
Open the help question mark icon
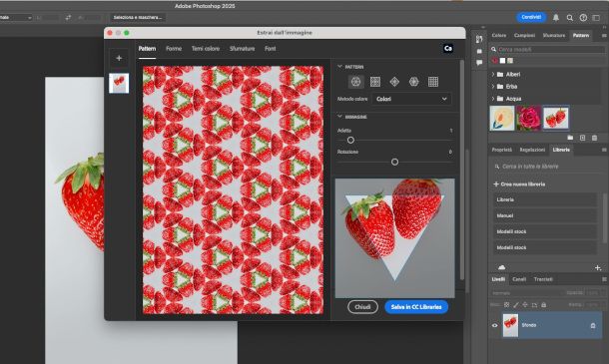pos(583,18)
